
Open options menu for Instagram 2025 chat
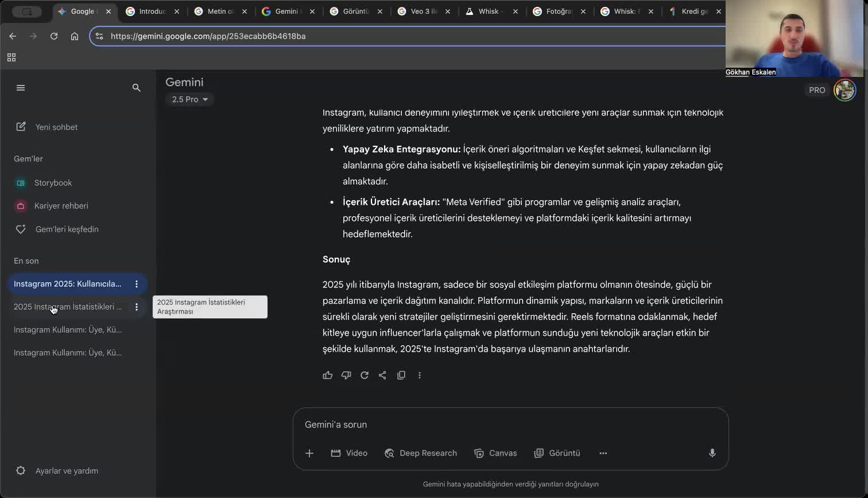136,284
